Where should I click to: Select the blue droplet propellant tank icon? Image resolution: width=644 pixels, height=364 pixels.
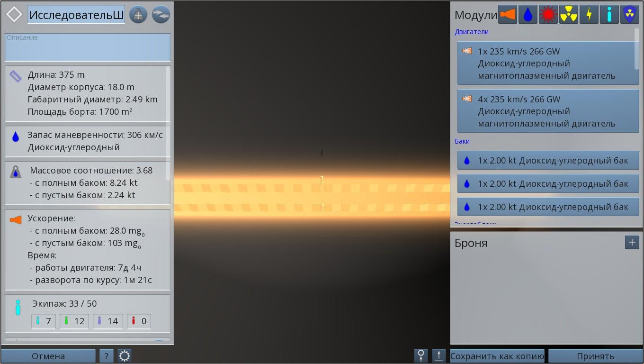click(528, 15)
